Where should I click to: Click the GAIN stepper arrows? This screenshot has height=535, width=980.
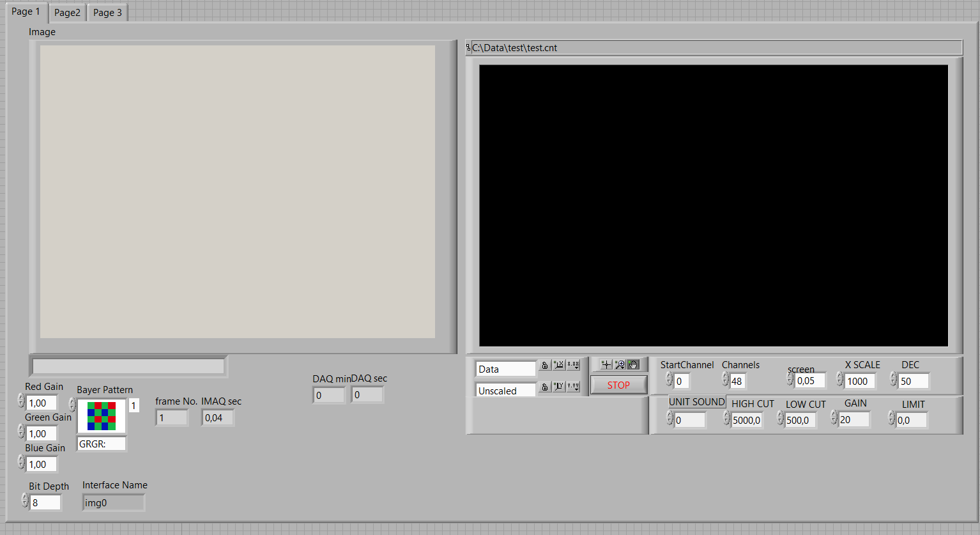point(834,418)
